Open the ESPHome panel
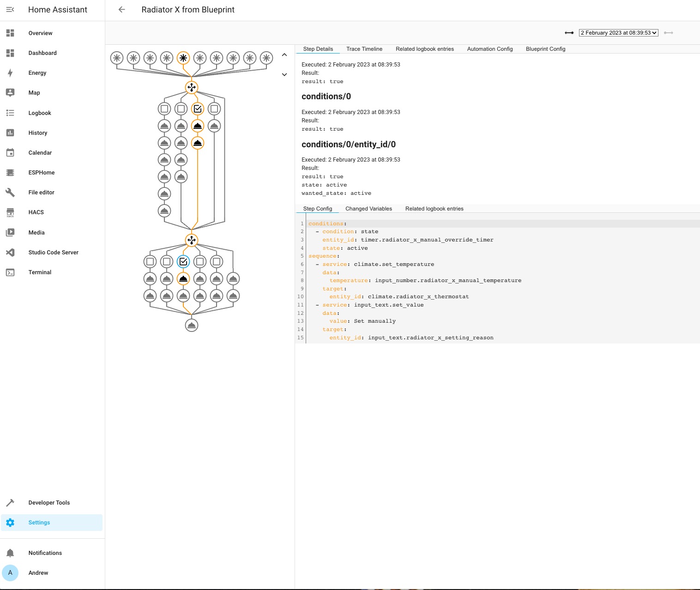The image size is (700, 590). tap(41, 172)
